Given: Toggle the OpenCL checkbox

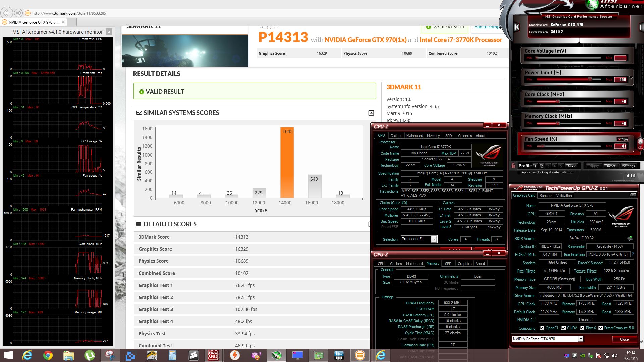Looking at the screenshot, I should (x=542, y=328).
